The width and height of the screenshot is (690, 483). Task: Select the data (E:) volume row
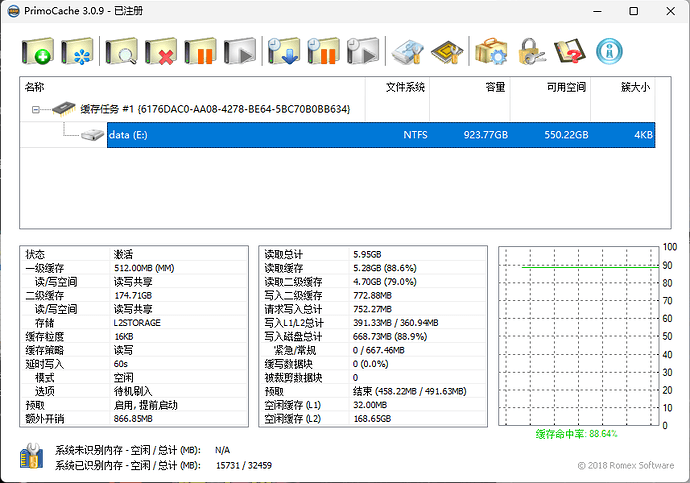coord(381,135)
